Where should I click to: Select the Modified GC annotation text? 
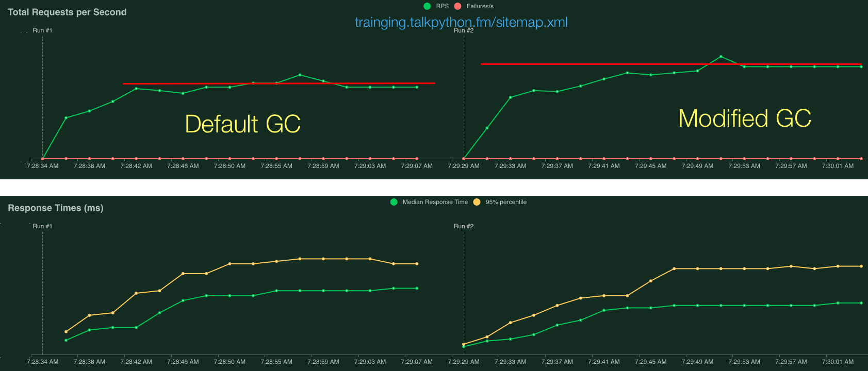point(744,119)
